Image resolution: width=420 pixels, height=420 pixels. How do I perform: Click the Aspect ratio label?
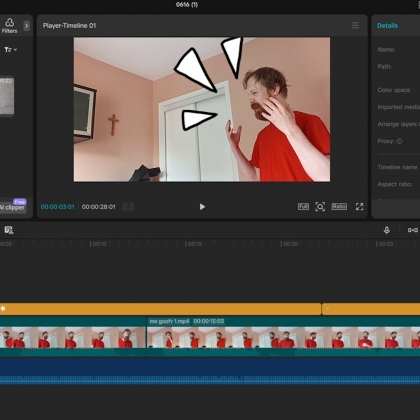tap(395, 184)
